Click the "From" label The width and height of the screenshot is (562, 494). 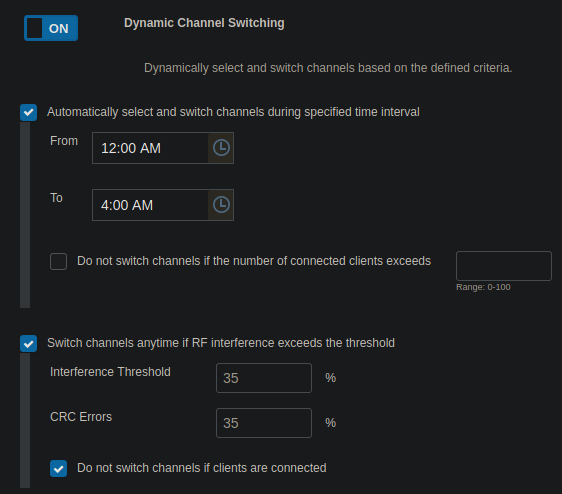point(64,141)
